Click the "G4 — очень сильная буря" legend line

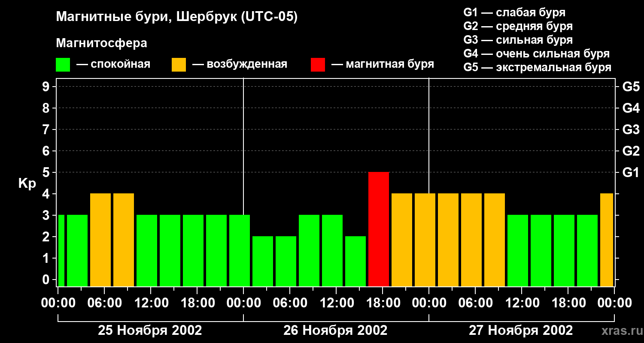pos(537,54)
